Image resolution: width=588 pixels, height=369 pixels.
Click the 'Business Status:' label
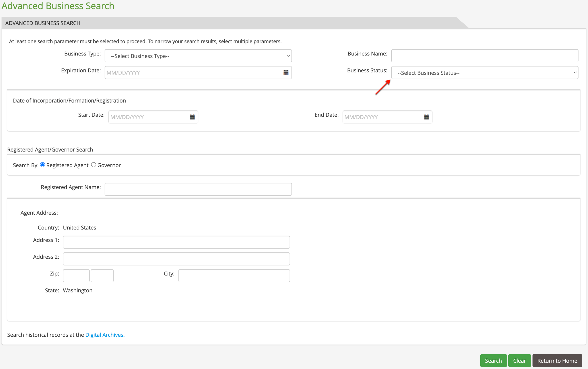click(x=367, y=71)
